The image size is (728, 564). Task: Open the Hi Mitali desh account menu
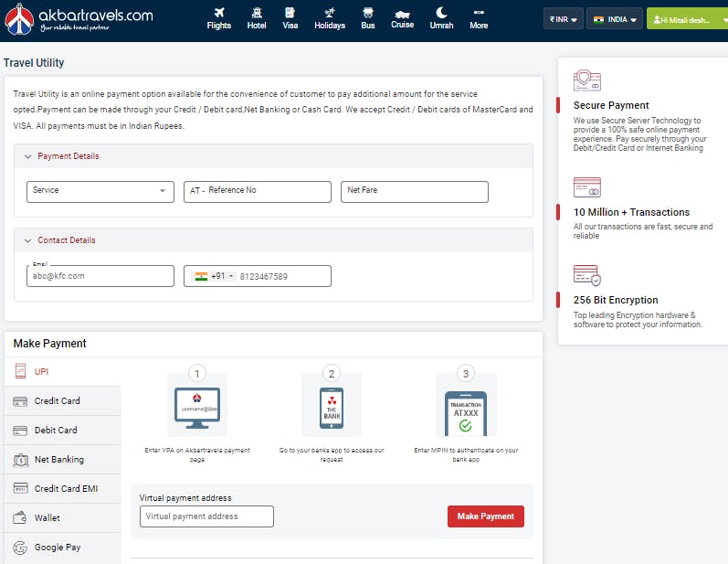click(687, 19)
